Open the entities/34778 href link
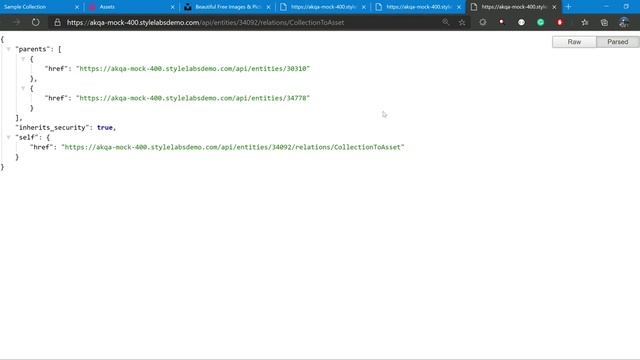Screen dimensions: 640x360 coord(193,98)
